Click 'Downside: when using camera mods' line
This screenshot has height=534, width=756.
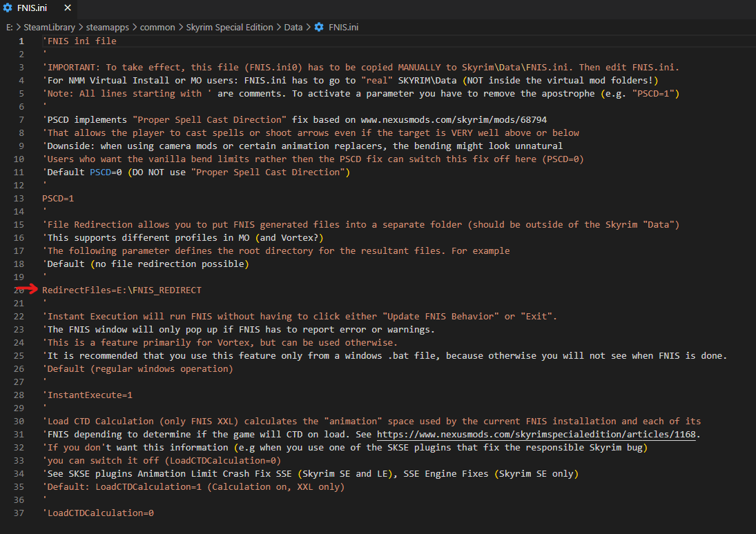pyautogui.click(x=302, y=146)
